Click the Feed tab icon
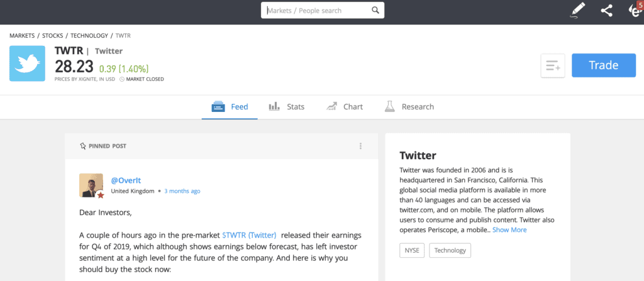This screenshot has width=644, height=281. coord(218,107)
